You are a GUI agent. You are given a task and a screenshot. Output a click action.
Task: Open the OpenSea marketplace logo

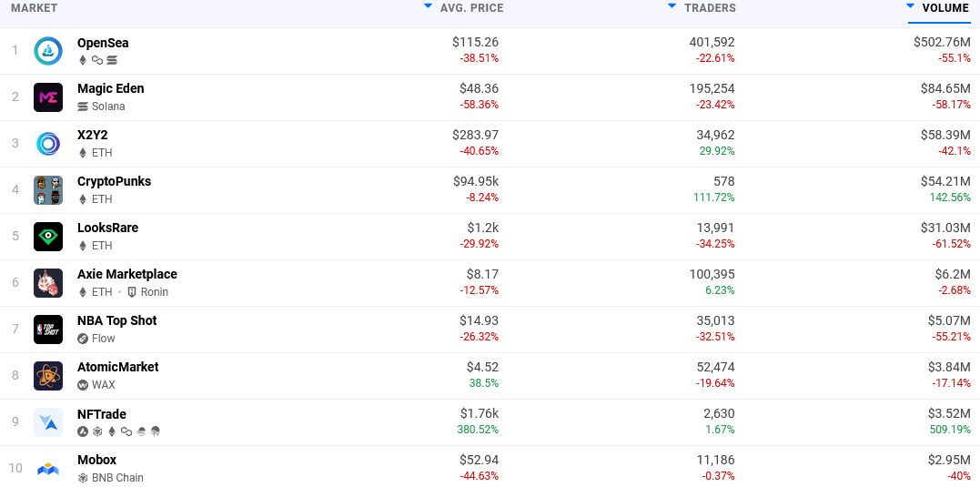(x=48, y=51)
